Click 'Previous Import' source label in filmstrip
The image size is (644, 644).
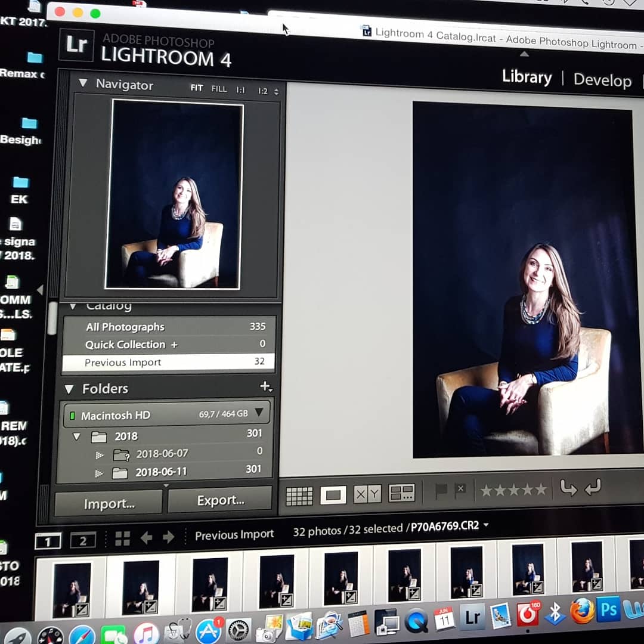click(x=234, y=534)
